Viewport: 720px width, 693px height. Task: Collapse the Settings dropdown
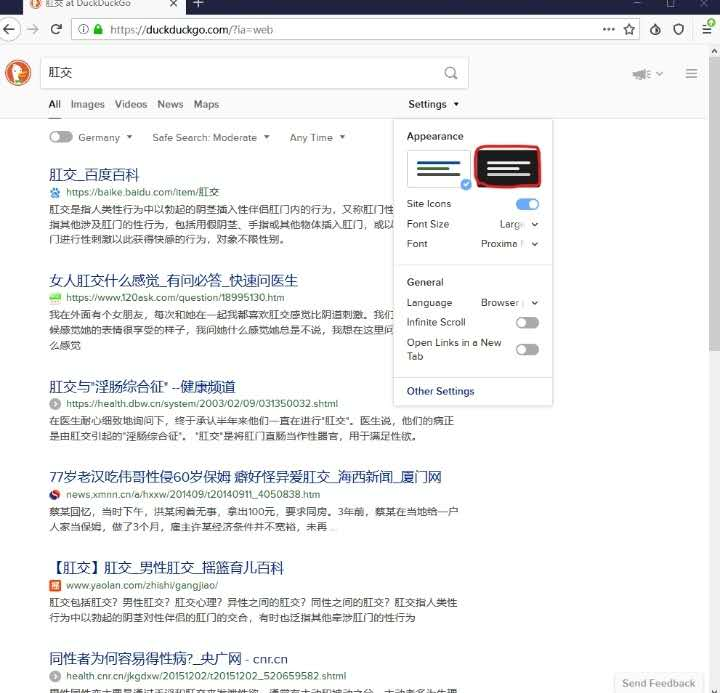433,104
